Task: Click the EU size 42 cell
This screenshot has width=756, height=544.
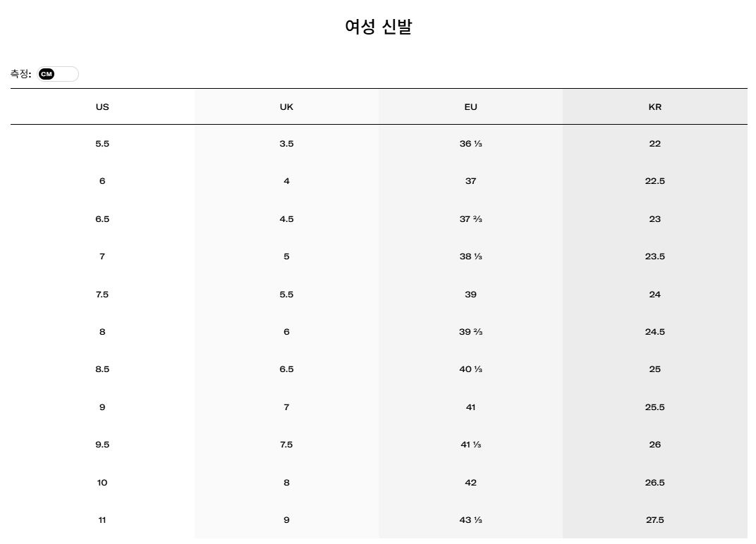Action: [x=470, y=482]
